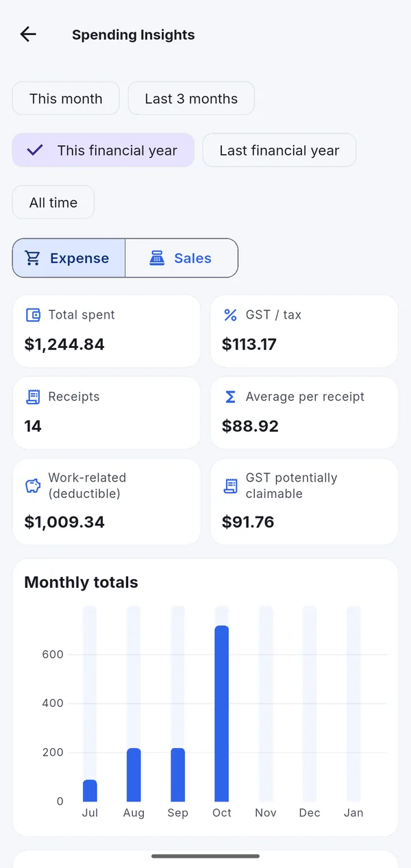
Task: Click the $91.76 claimable amount
Action: coord(248,522)
